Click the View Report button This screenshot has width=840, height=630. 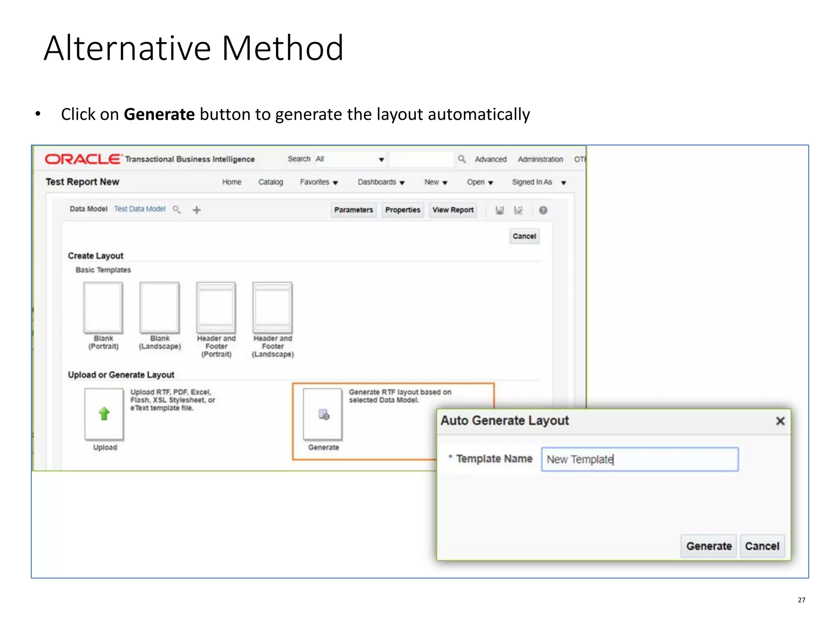coord(453,210)
